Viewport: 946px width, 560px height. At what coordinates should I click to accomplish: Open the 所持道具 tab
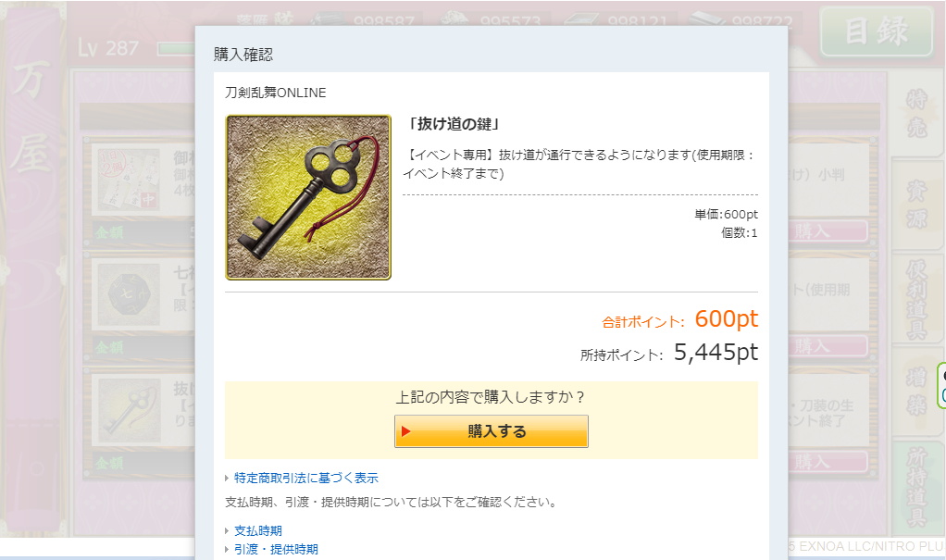click(916, 488)
